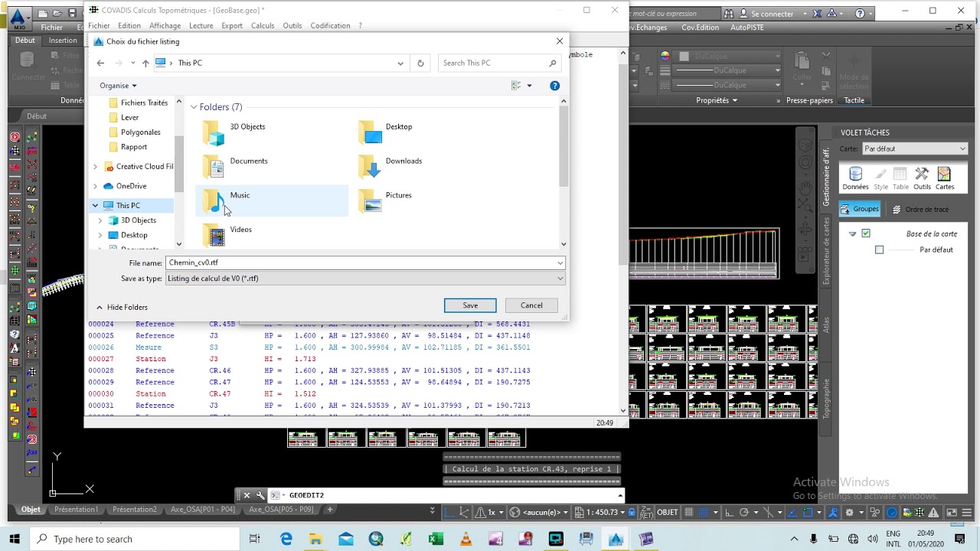Open the Save as type combo box

pyautogui.click(x=365, y=279)
